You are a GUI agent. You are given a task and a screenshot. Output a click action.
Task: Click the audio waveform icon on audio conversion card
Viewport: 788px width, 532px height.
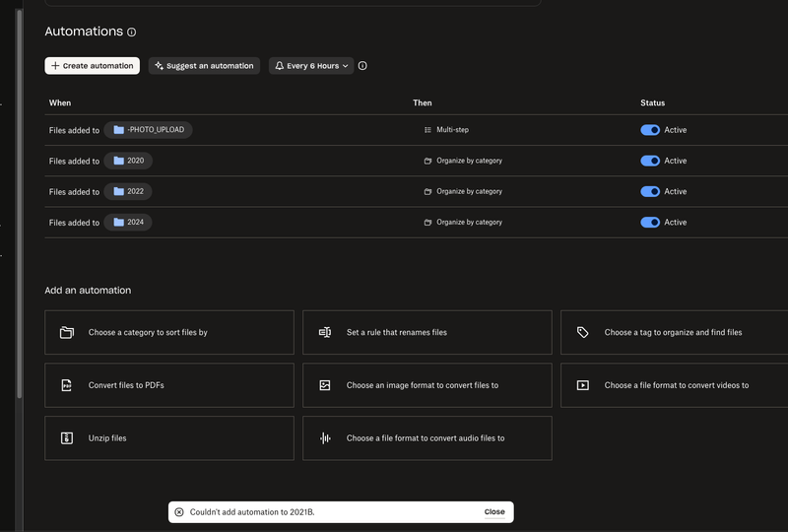pos(325,438)
